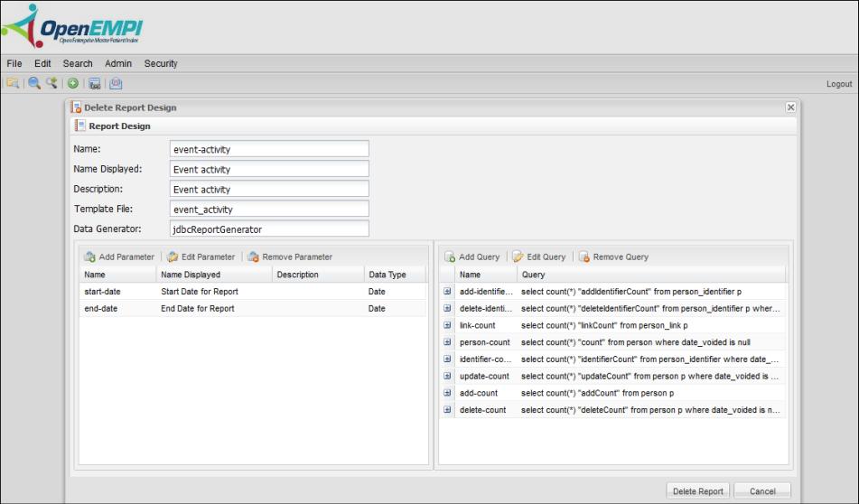Viewport: 859px width, 504px height.
Task: Click the query text containing "linkCount"
Action: click(604, 325)
